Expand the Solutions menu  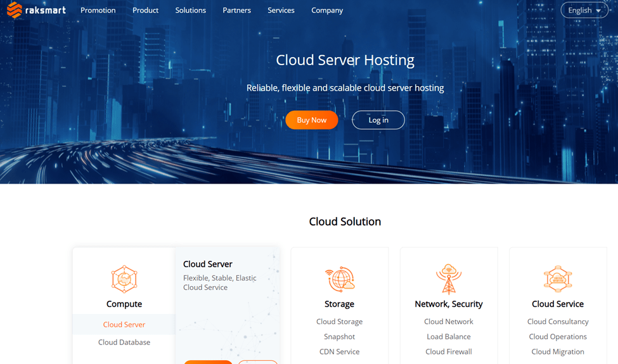(x=191, y=10)
